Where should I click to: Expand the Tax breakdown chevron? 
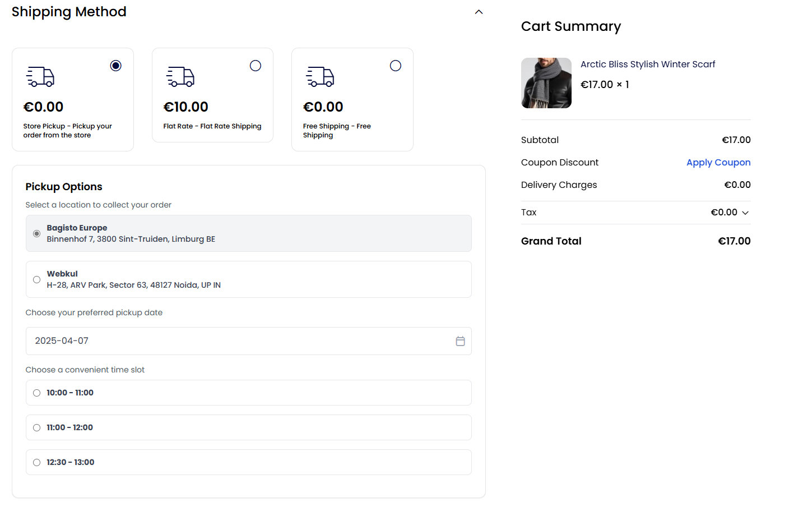tap(745, 213)
